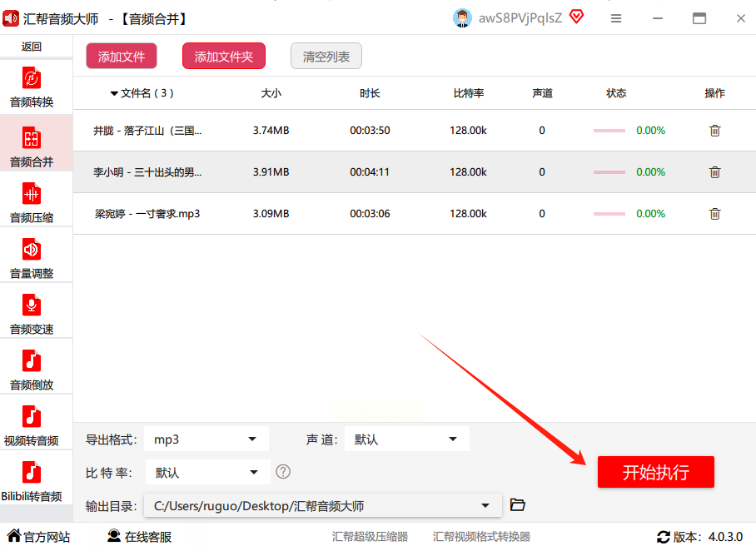This screenshot has height=546, width=756.
Task: Click progress bar of 梁宛婷 row
Action: [609, 213]
